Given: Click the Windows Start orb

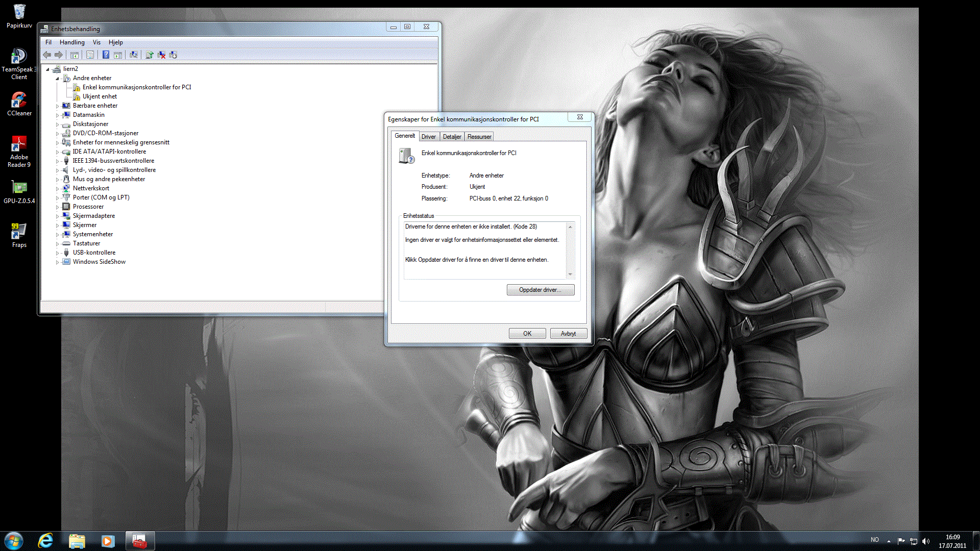Looking at the screenshot, I should click(14, 541).
